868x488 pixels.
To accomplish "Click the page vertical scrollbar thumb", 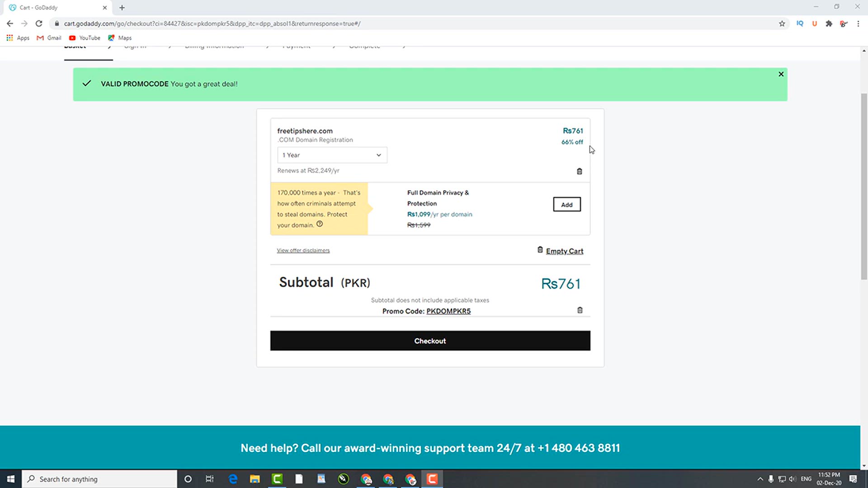I will pyautogui.click(x=864, y=186).
